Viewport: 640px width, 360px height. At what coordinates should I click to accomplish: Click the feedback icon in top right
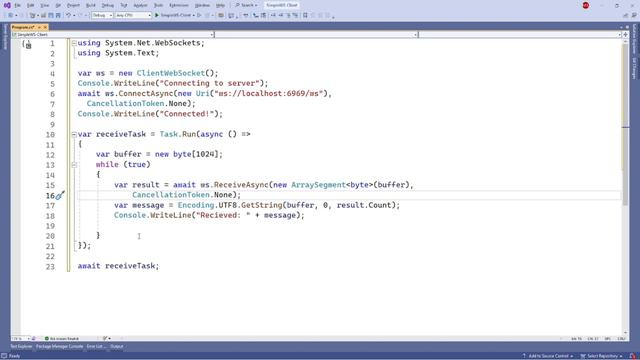[x=634, y=15]
